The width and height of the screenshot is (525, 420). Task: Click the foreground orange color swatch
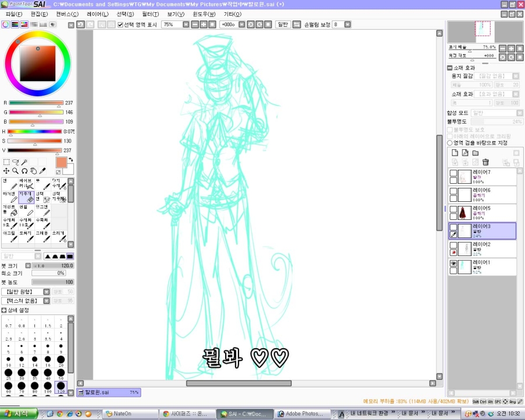tap(61, 162)
